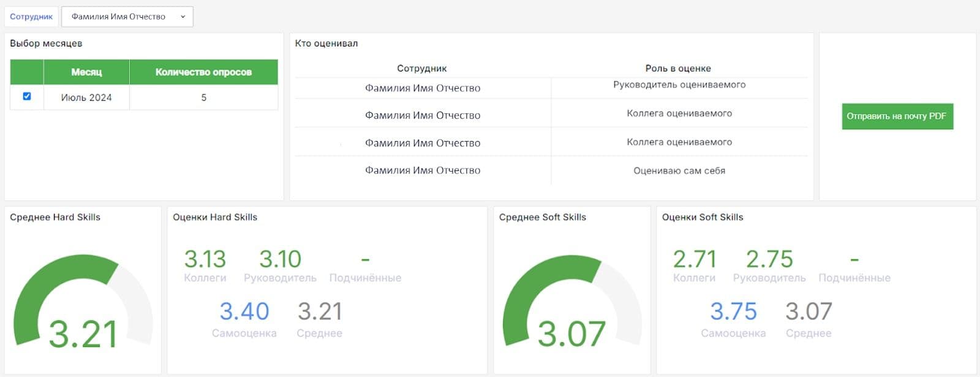The image size is (980, 377).
Task: Click the Hard Skills Коллеги score 3.13
Action: pos(205,259)
